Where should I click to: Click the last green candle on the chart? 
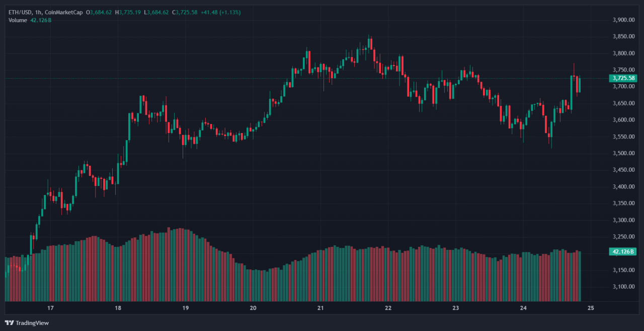coord(580,85)
